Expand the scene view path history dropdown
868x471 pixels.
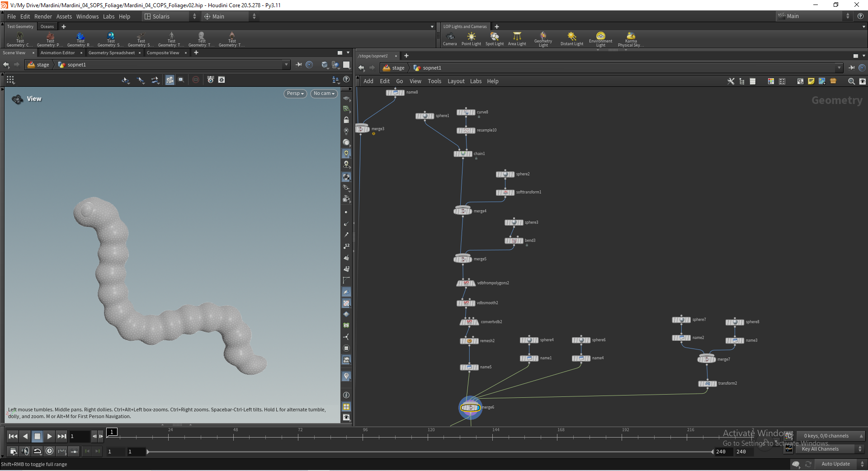pos(286,65)
